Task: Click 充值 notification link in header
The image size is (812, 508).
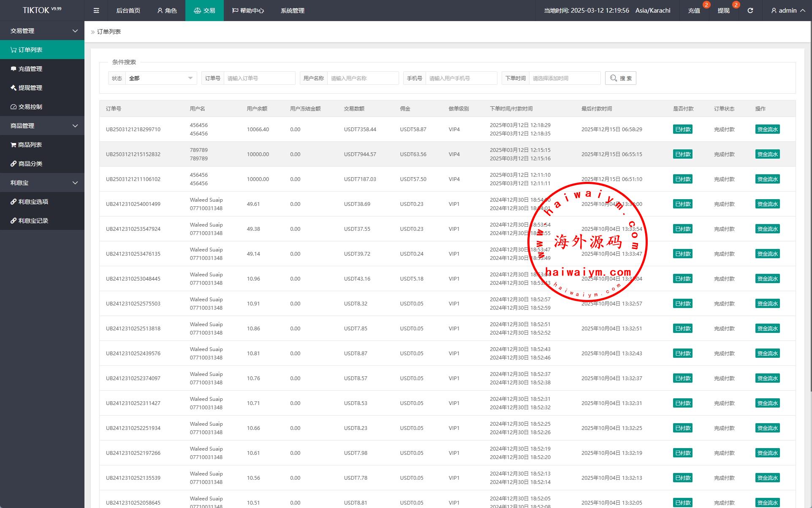Action: (x=694, y=11)
